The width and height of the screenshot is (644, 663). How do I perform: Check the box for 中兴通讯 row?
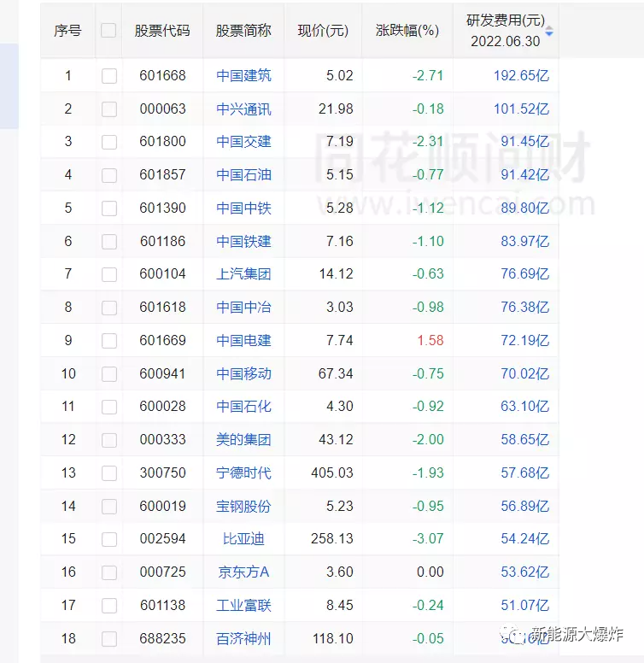tap(109, 109)
